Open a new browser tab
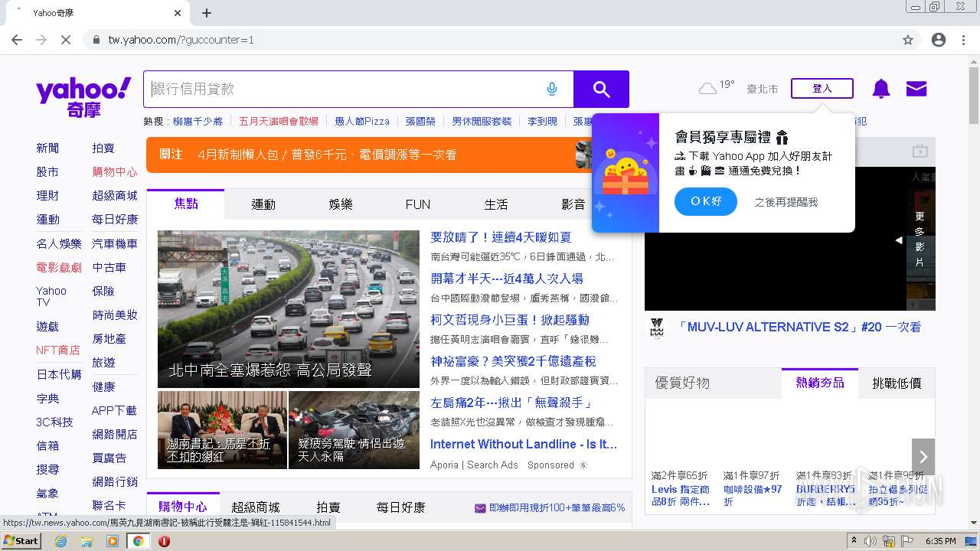This screenshot has height=551, width=980. click(207, 13)
